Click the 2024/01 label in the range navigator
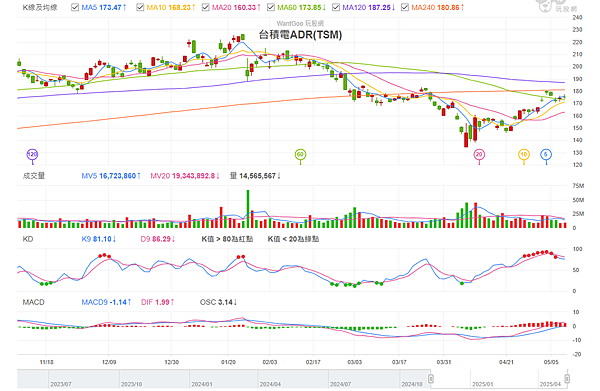Image resolution: width=600 pixels, height=391 pixels. point(202,384)
